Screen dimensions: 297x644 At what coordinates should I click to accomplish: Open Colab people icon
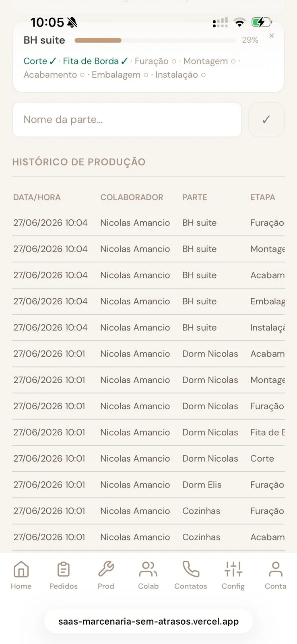(x=148, y=569)
